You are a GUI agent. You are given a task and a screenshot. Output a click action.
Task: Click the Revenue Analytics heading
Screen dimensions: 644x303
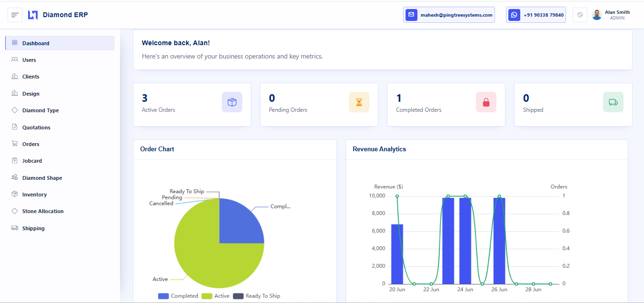coord(379,149)
